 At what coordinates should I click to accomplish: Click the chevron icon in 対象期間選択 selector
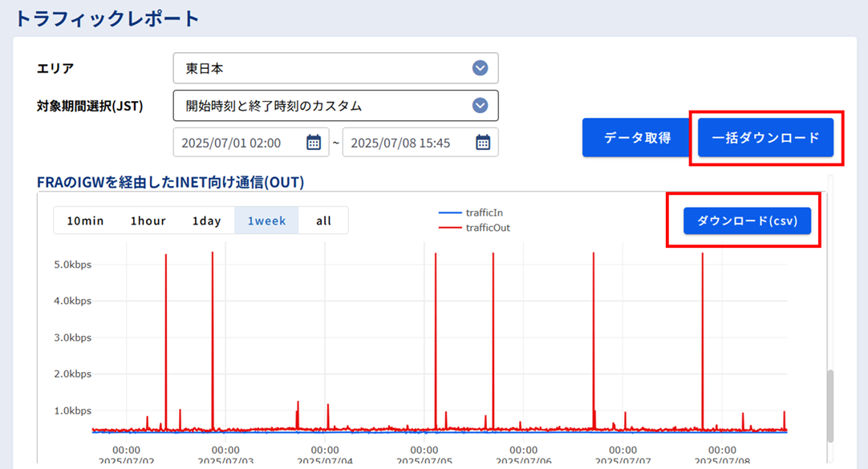(480, 105)
